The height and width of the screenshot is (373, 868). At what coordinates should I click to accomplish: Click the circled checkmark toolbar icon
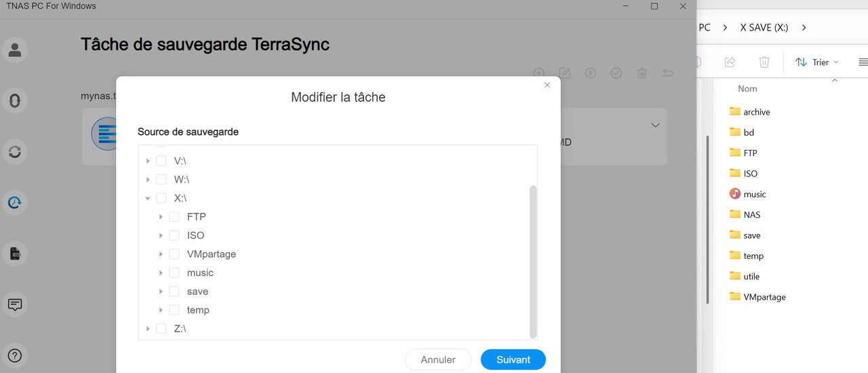[x=616, y=73]
